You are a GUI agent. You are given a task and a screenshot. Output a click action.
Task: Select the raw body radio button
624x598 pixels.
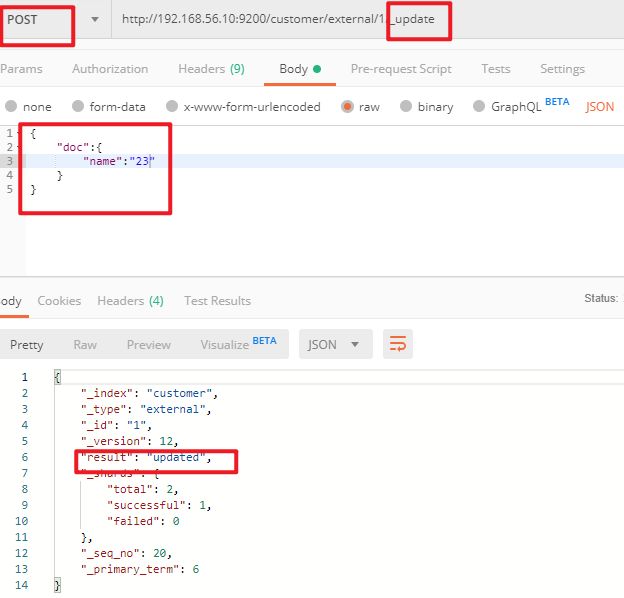(x=347, y=106)
